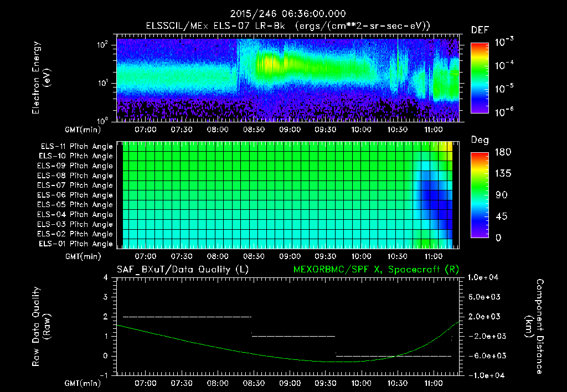
Task: Click the 'ELS-07 Pitch Angle' row label
Action: [75, 185]
